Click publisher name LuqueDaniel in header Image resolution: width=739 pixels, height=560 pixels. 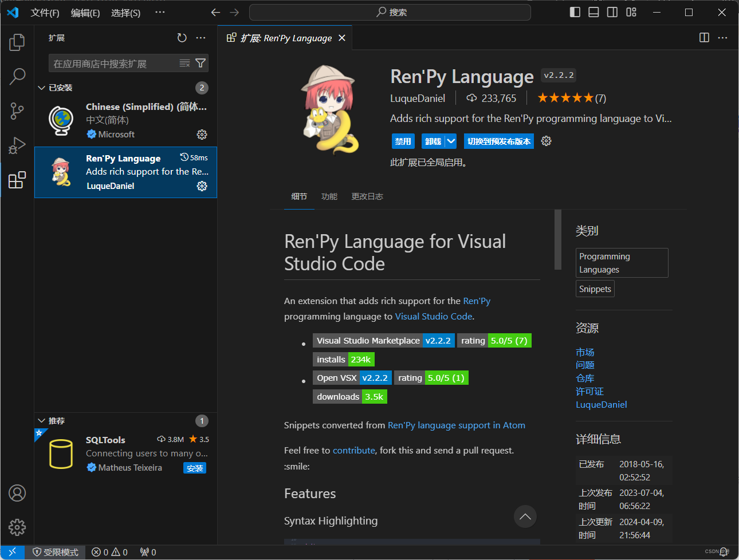[418, 98]
